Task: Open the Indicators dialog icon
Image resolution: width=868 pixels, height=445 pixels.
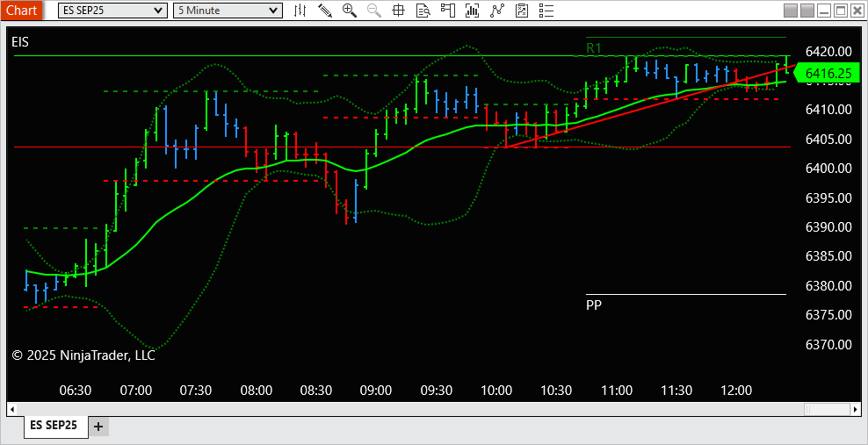Action: click(x=472, y=10)
